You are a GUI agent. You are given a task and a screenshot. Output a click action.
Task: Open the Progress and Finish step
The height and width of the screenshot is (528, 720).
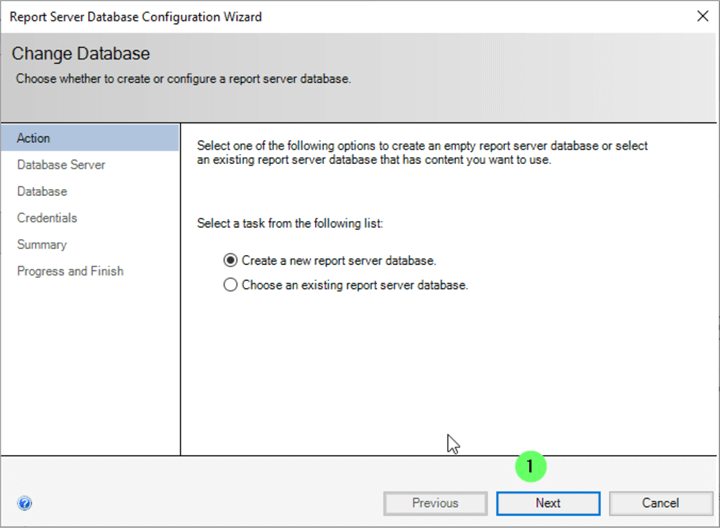tap(70, 271)
